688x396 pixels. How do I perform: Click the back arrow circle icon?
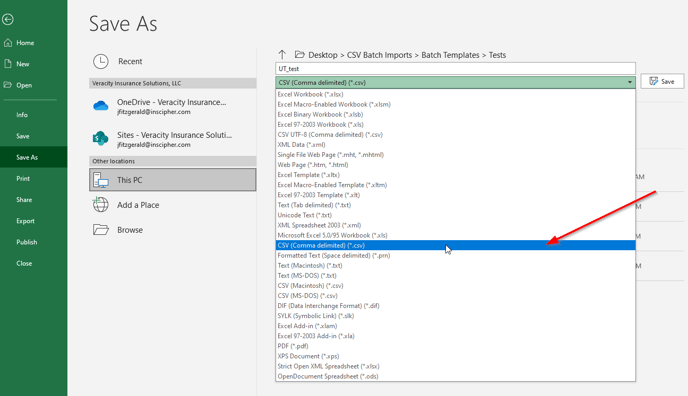[7, 19]
